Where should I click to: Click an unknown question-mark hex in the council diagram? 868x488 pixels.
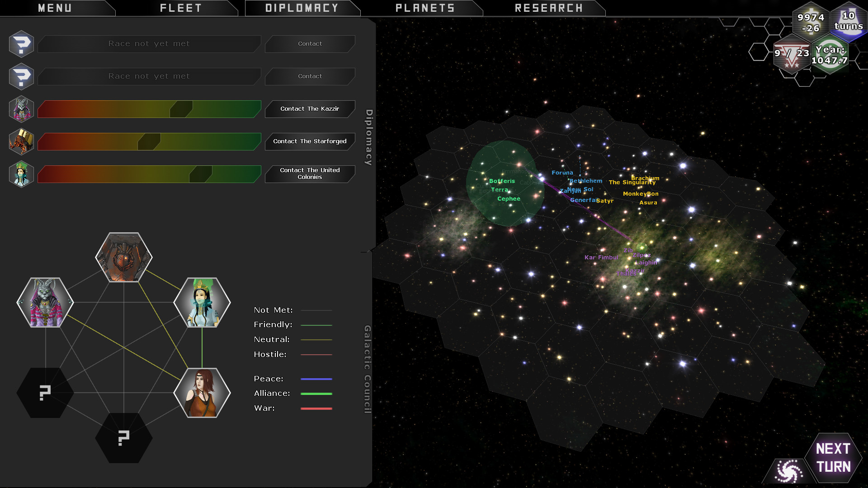point(44,393)
